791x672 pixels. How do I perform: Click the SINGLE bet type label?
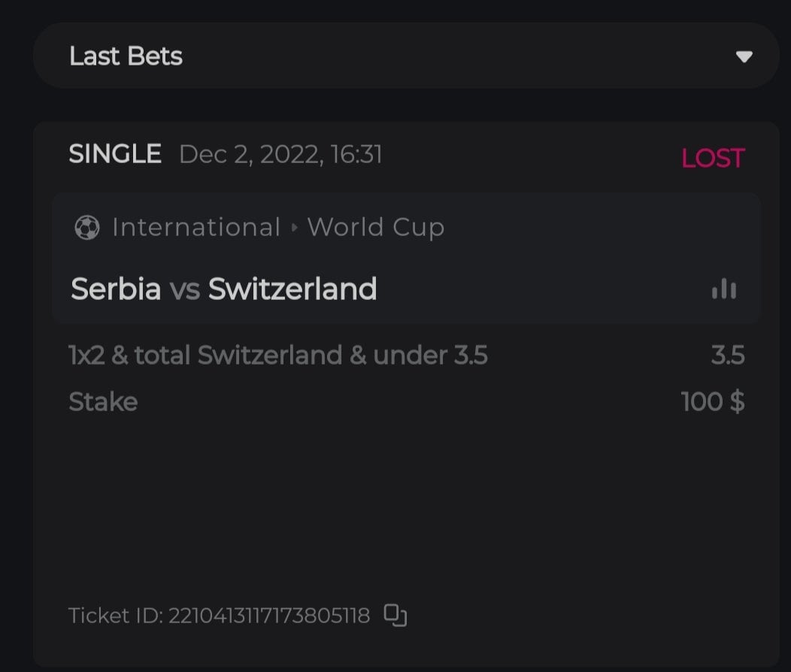(115, 154)
